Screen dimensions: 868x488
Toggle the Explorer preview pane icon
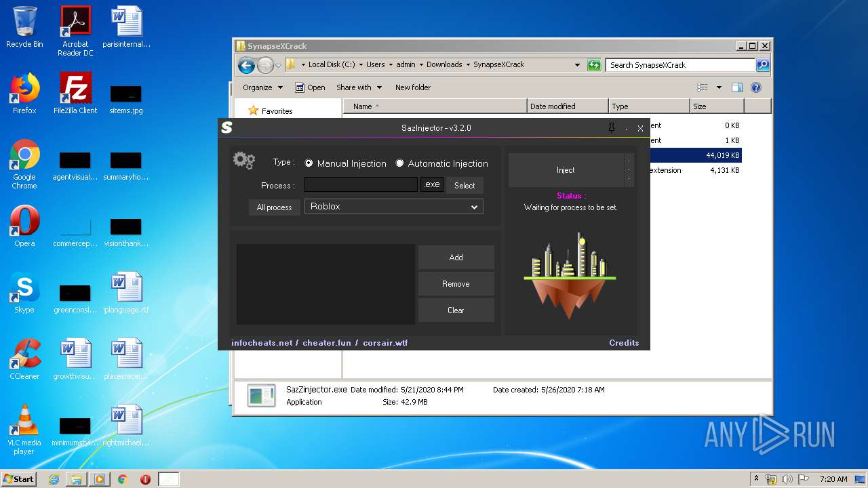pyautogui.click(x=737, y=87)
